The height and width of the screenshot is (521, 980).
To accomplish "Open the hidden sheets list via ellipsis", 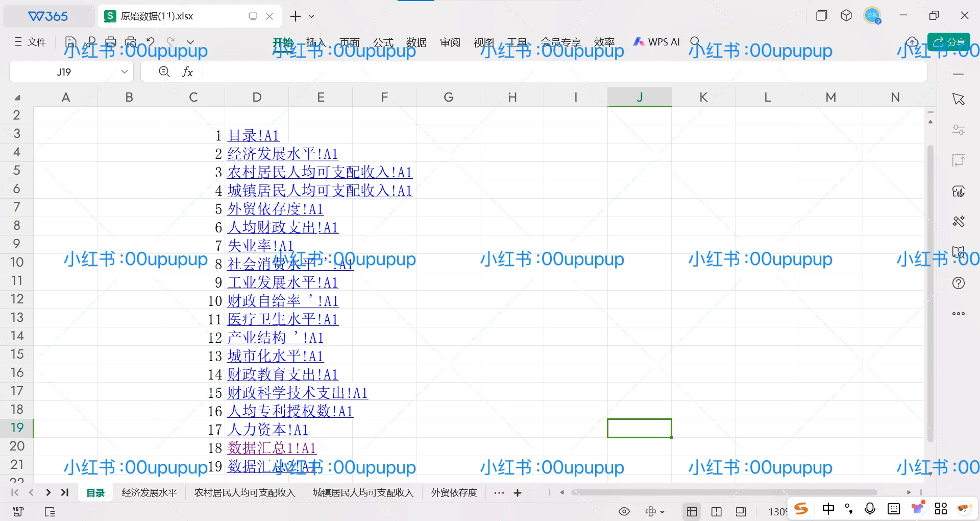I will (x=499, y=492).
